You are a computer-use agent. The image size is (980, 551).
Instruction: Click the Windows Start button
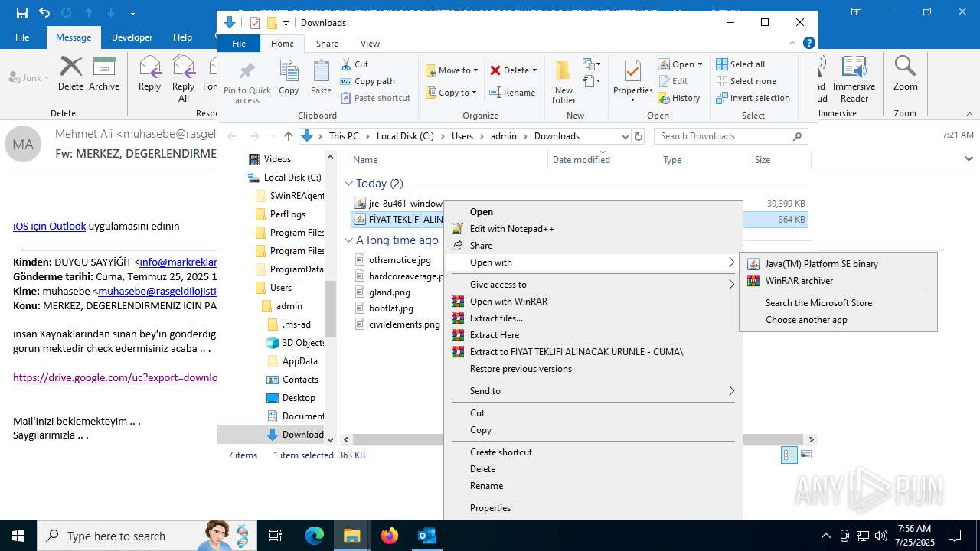point(18,536)
